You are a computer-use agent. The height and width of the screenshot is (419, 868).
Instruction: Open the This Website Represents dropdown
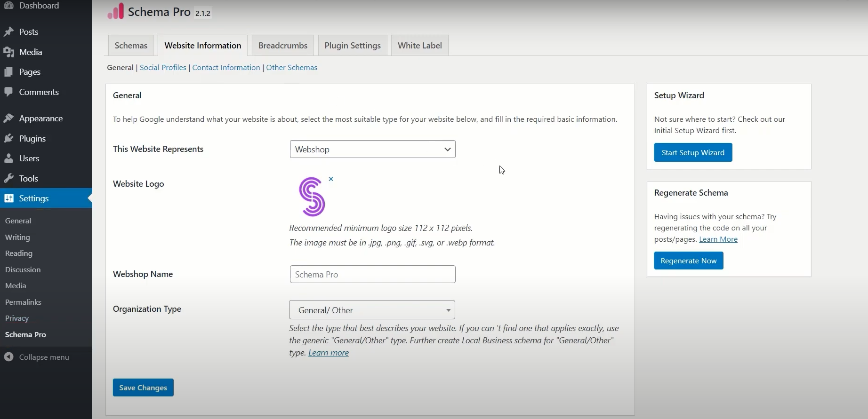(372, 149)
